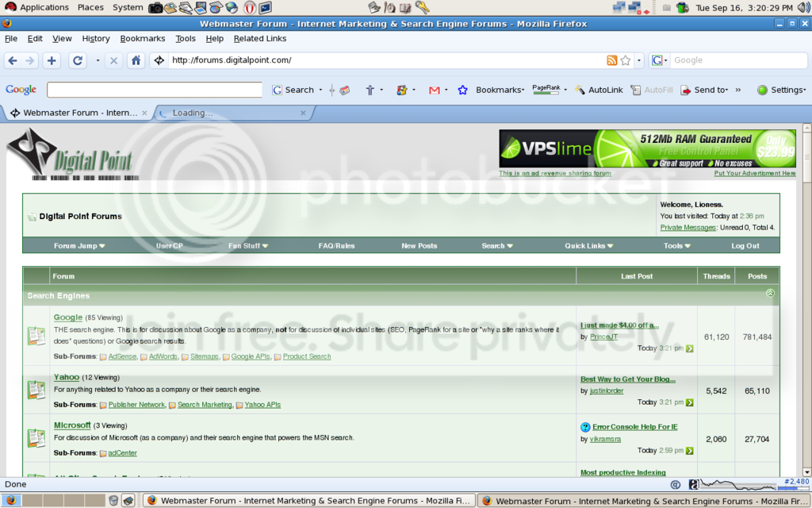The width and height of the screenshot is (812, 508).
Task: Open the Bookmarks menu in menu bar
Action: pos(143,38)
